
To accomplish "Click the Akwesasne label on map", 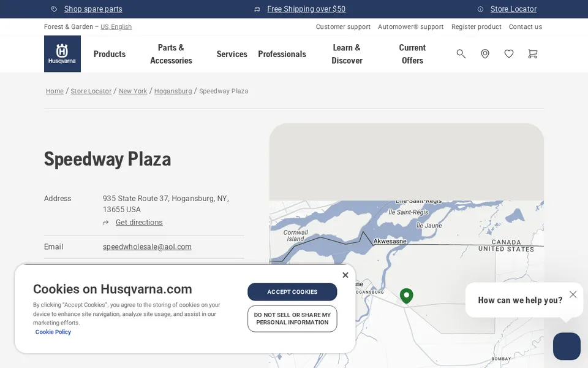I will (x=390, y=241).
